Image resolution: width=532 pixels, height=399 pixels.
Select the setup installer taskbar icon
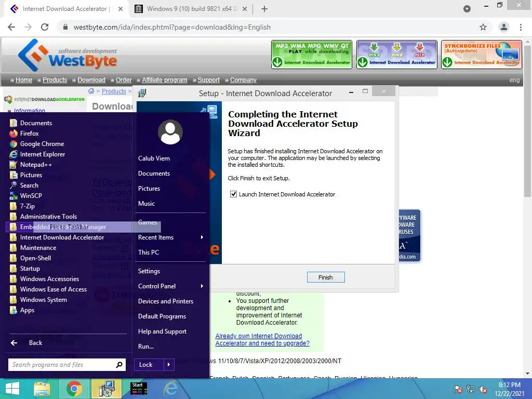[x=107, y=389]
